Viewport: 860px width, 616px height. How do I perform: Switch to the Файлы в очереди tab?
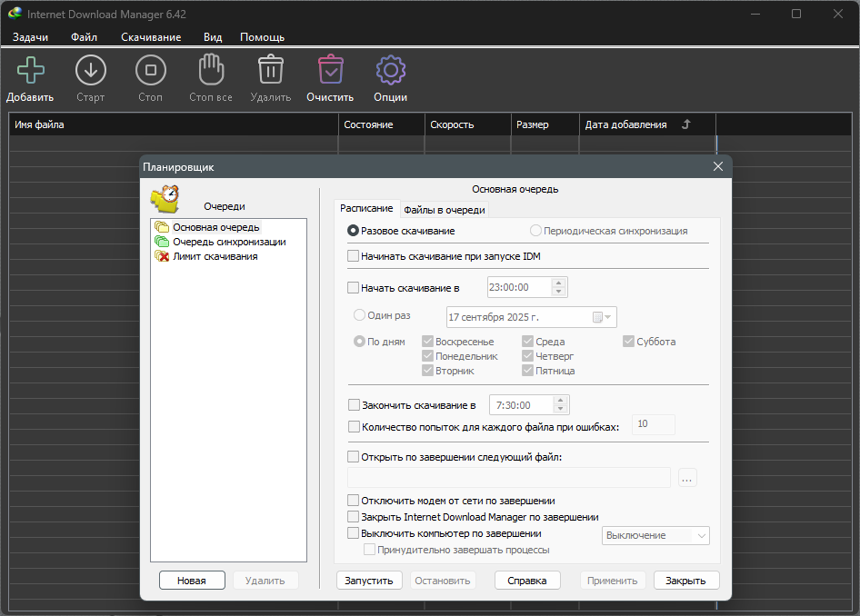(445, 210)
